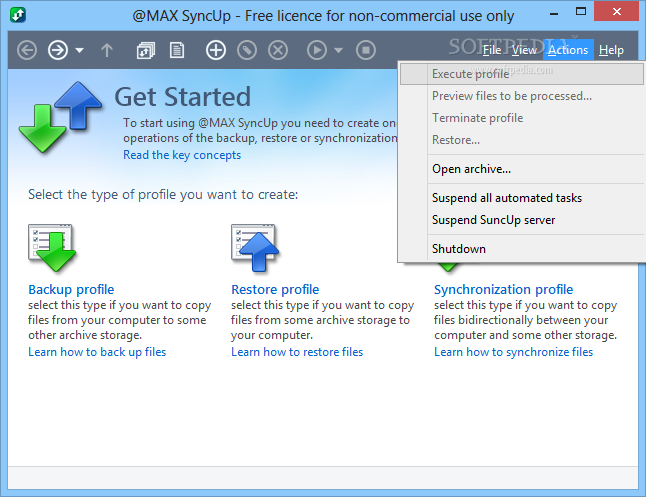The width and height of the screenshot is (646, 497).
Task: Follow Learn how to restore files
Action: click(x=297, y=352)
